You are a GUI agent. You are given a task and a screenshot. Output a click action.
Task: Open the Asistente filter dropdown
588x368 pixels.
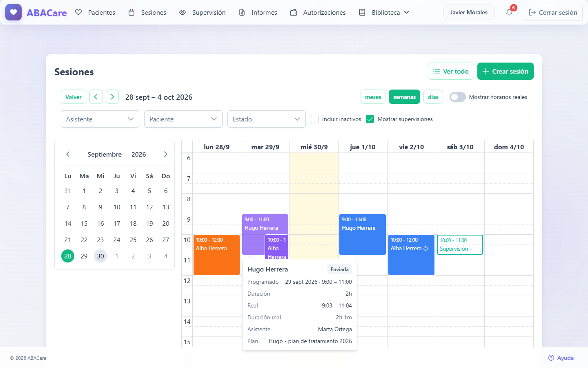(x=100, y=119)
